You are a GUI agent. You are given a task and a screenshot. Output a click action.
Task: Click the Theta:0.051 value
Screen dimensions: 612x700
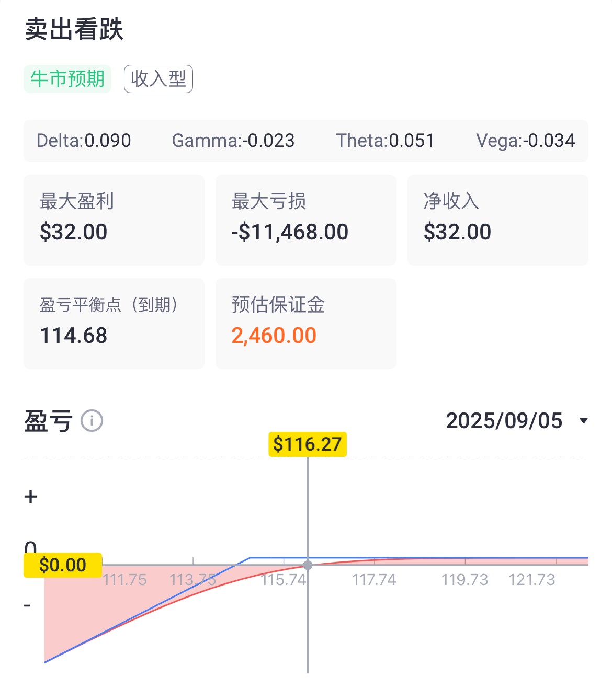pos(385,141)
